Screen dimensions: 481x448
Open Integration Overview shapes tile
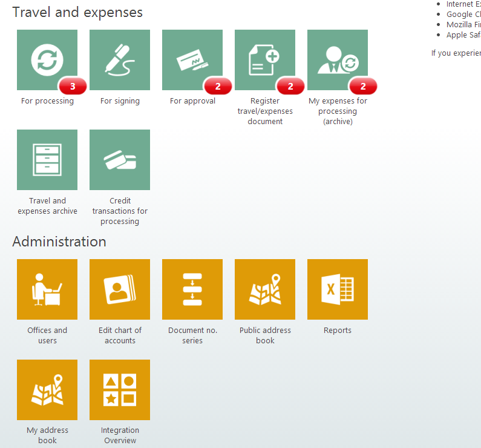click(120, 390)
